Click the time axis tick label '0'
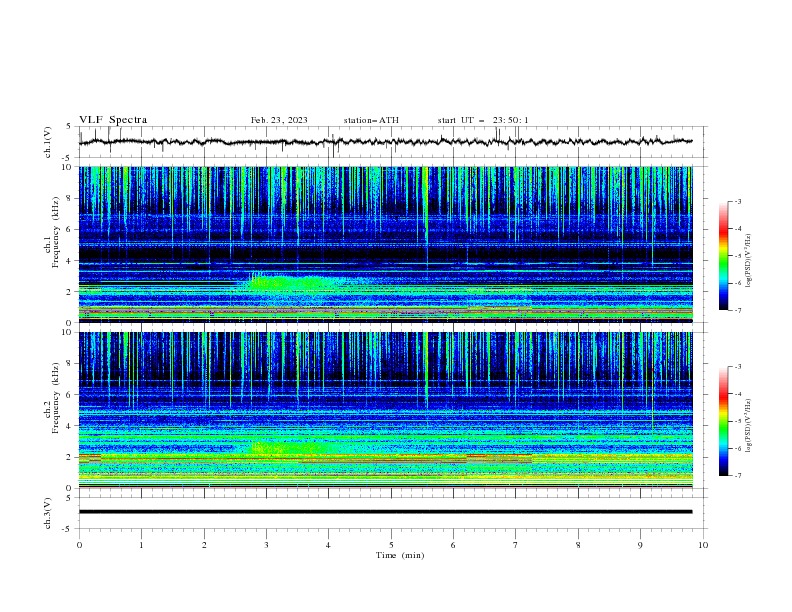 tap(79, 545)
